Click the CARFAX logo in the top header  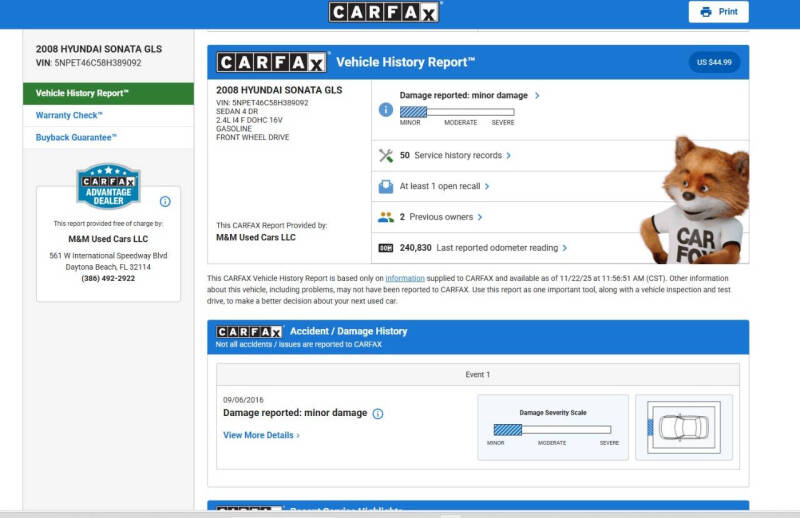click(x=385, y=12)
